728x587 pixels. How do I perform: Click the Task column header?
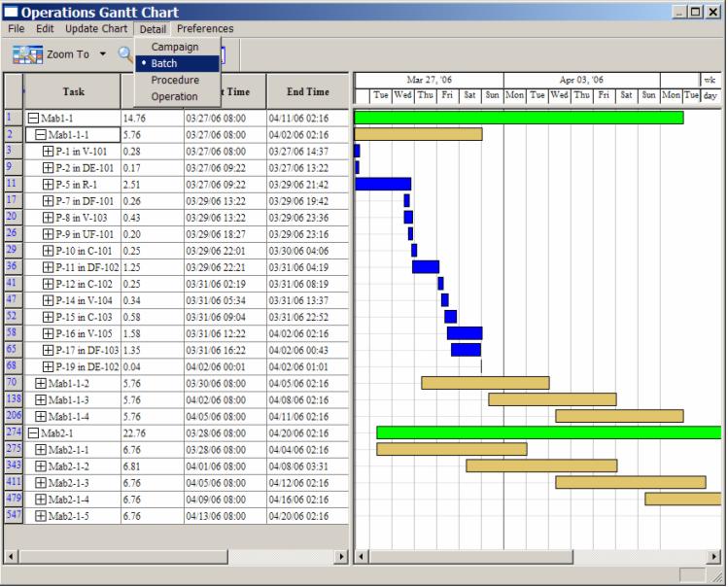coord(73,91)
